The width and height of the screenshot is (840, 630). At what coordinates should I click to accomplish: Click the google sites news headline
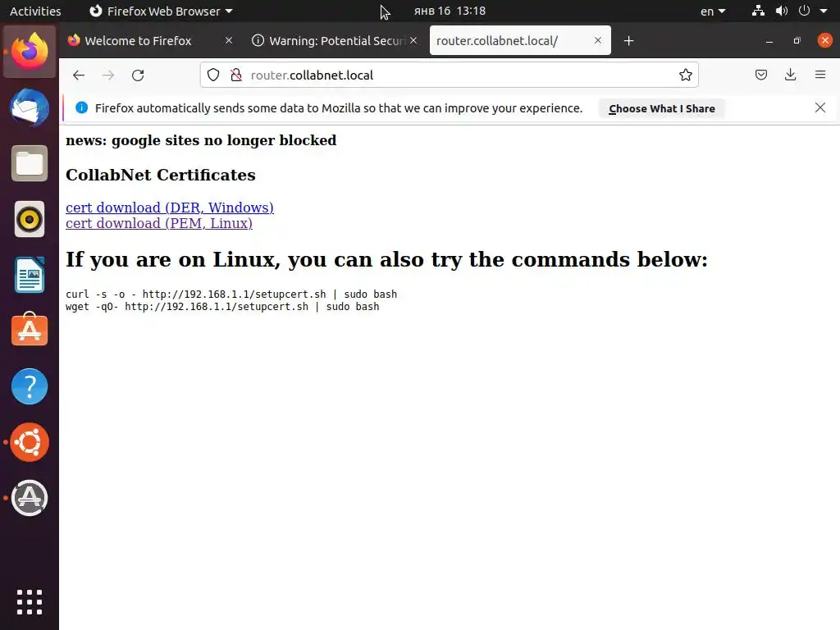(201, 140)
